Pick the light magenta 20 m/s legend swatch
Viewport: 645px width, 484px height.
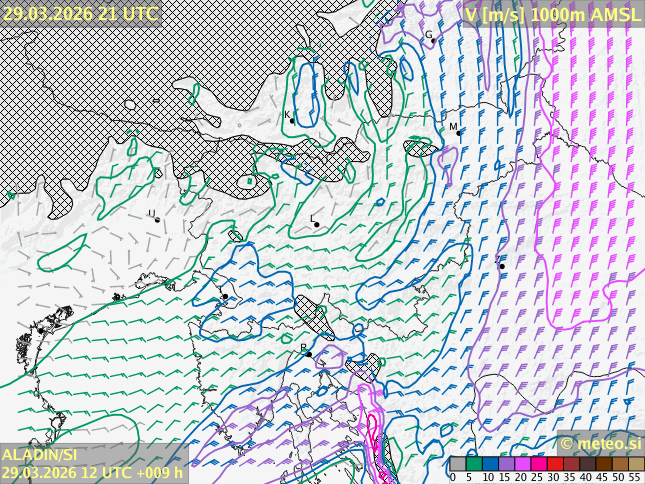point(522,464)
